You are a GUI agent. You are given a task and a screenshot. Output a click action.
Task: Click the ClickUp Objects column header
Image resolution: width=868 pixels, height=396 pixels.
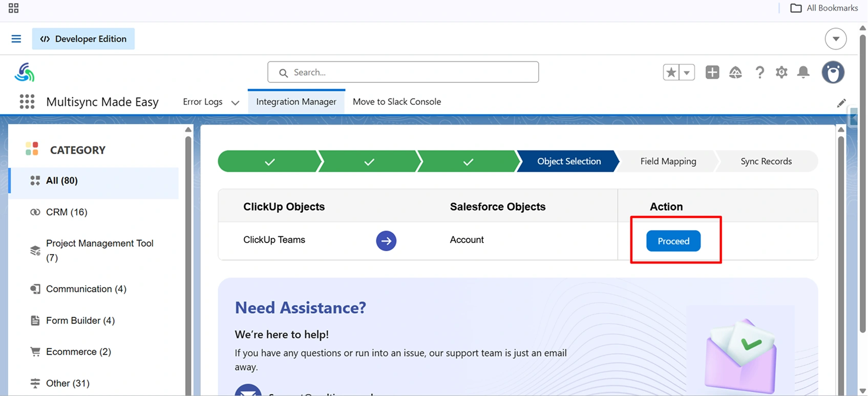coord(284,207)
